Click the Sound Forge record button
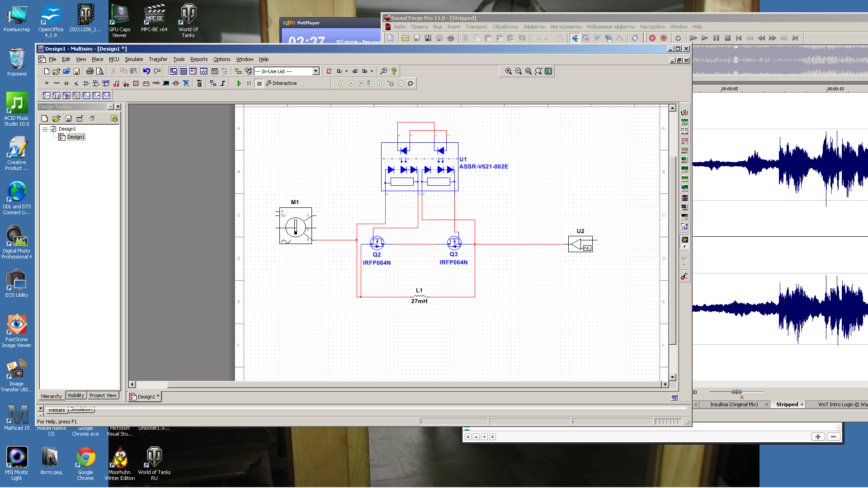The width and height of the screenshot is (868, 488). [x=652, y=38]
